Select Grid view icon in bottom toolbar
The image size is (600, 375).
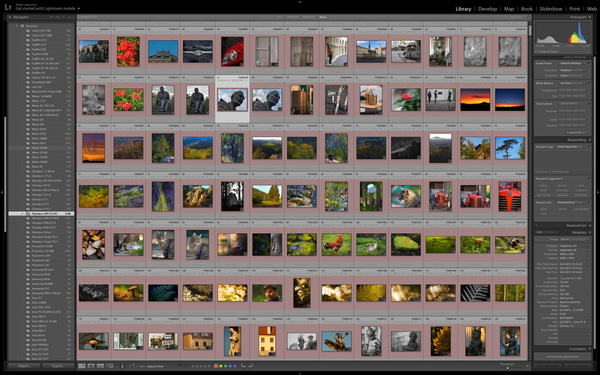82,366
